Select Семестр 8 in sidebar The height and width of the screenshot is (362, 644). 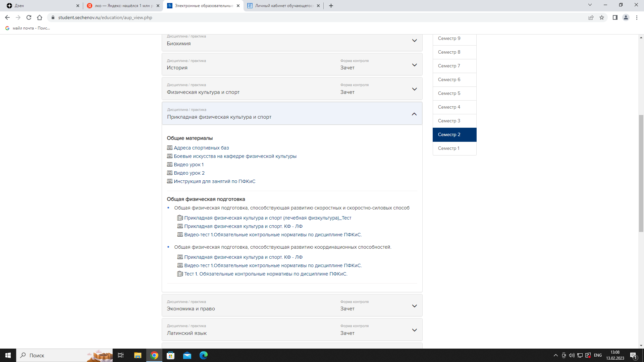454,52
